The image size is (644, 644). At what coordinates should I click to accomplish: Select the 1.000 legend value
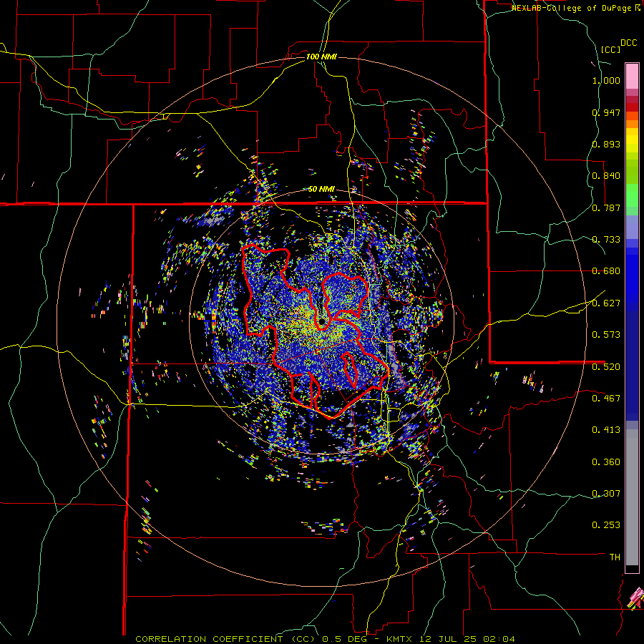(x=606, y=80)
